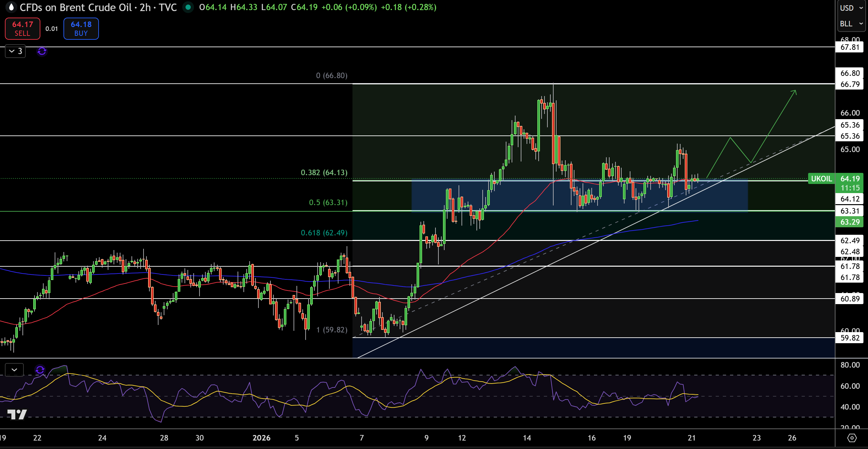Click the 67.81 price axis label
This screenshot has height=449, width=868.
[x=850, y=47]
